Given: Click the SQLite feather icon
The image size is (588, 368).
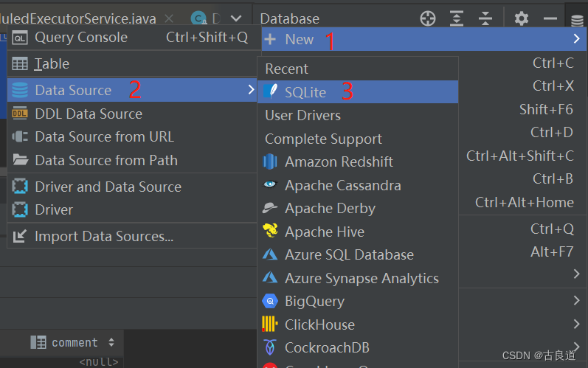Looking at the screenshot, I should [270, 91].
